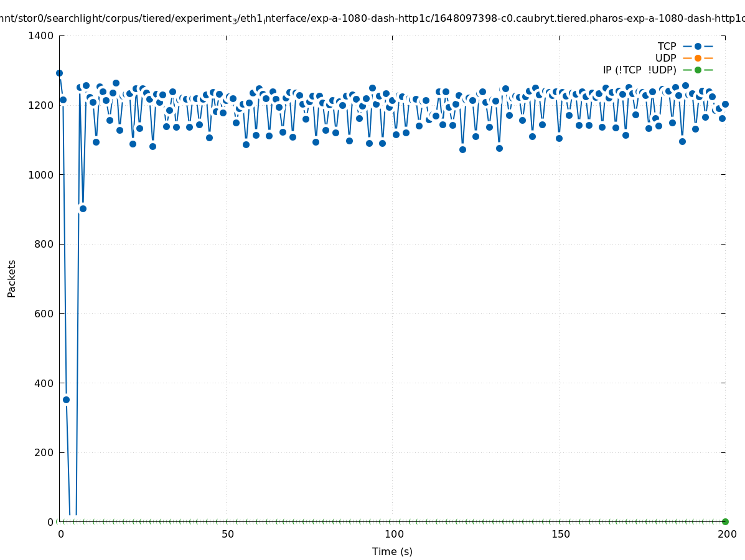Click the blue TCP legend marker
745x560 pixels.
click(698, 46)
